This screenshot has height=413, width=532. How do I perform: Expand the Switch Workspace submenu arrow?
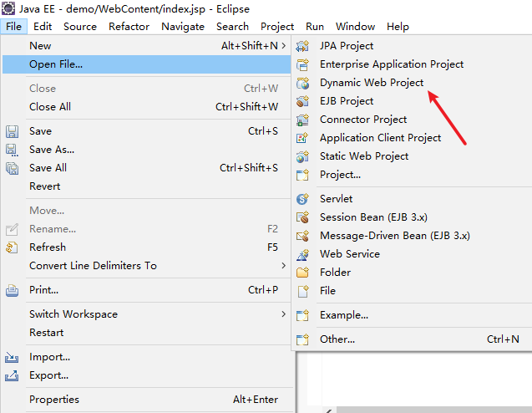(284, 314)
